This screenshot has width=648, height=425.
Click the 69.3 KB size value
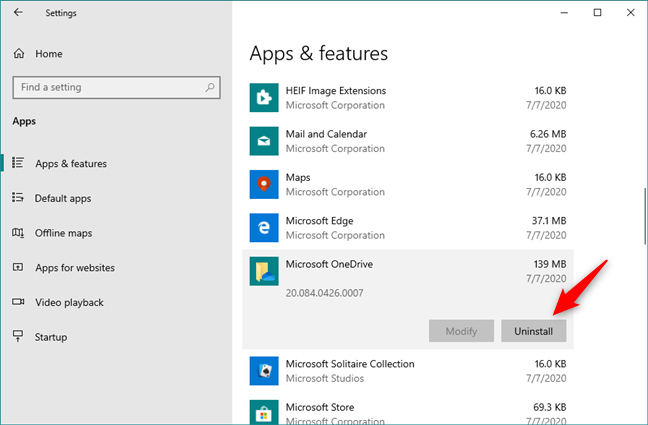click(x=550, y=407)
